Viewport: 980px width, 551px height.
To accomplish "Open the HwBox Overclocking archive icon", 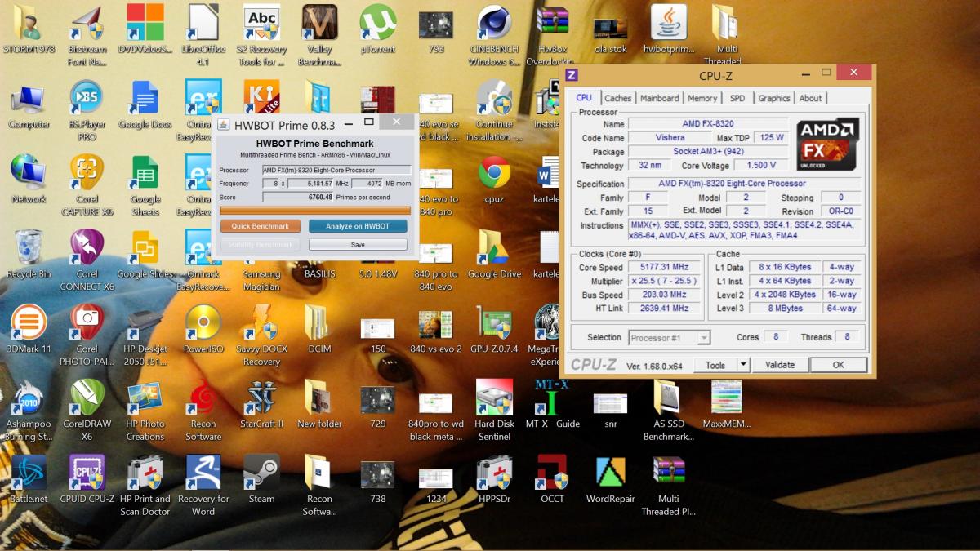I will (552, 36).
